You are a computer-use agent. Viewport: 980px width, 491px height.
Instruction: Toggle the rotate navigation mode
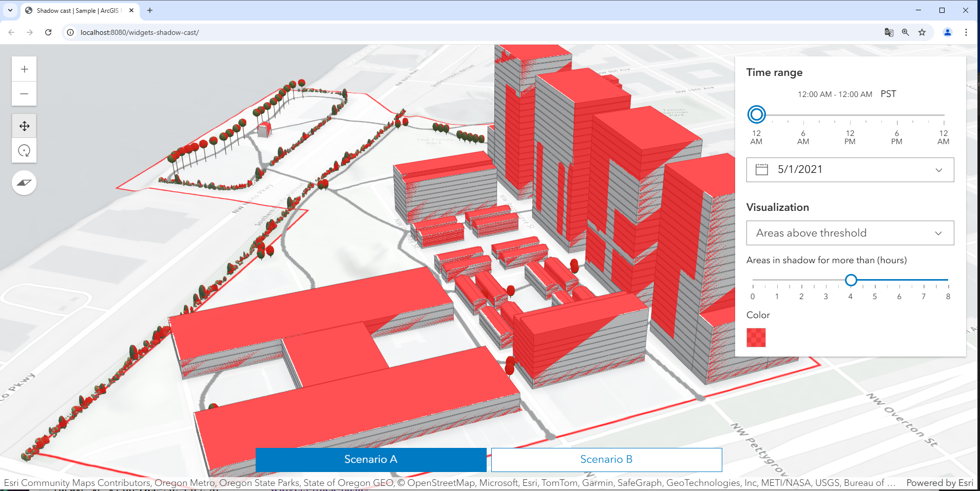pos(24,150)
